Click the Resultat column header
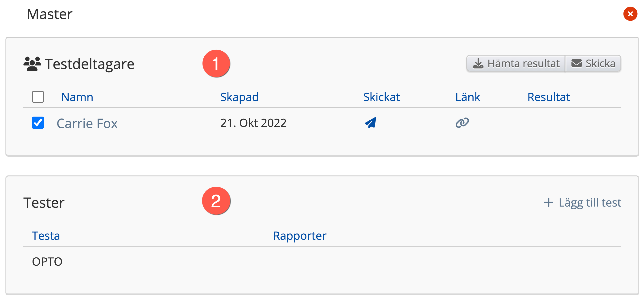Image resolution: width=644 pixels, height=301 pixels. click(549, 97)
